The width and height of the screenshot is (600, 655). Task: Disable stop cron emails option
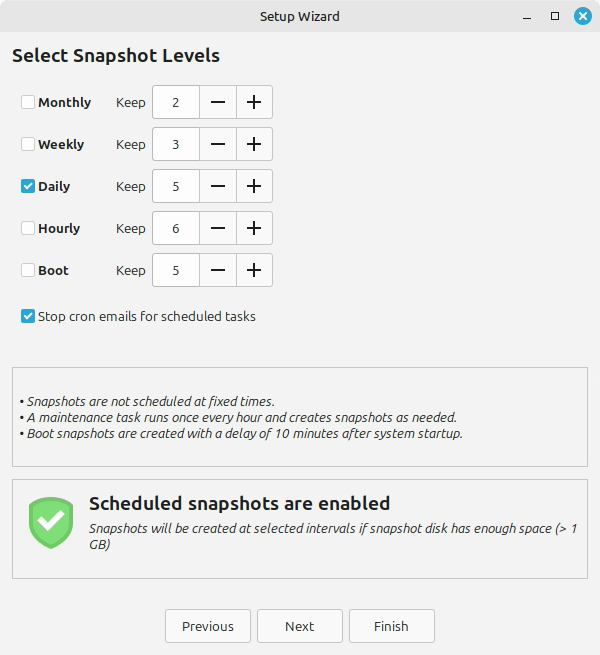(x=28, y=316)
